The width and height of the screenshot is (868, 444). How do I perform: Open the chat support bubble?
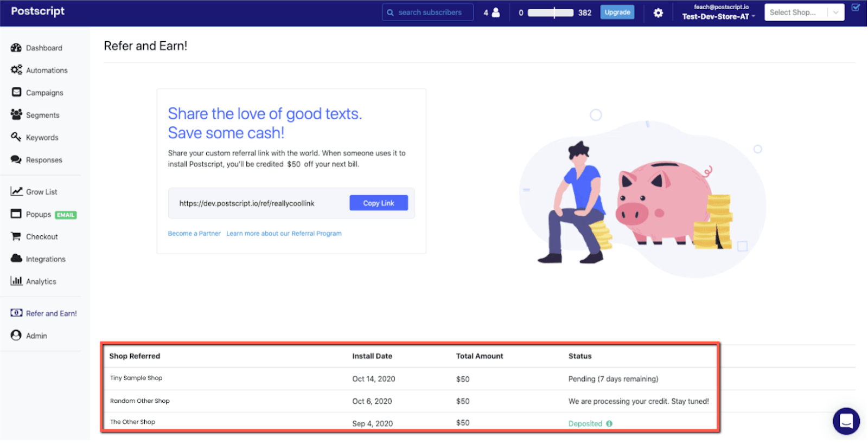coord(846,421)
